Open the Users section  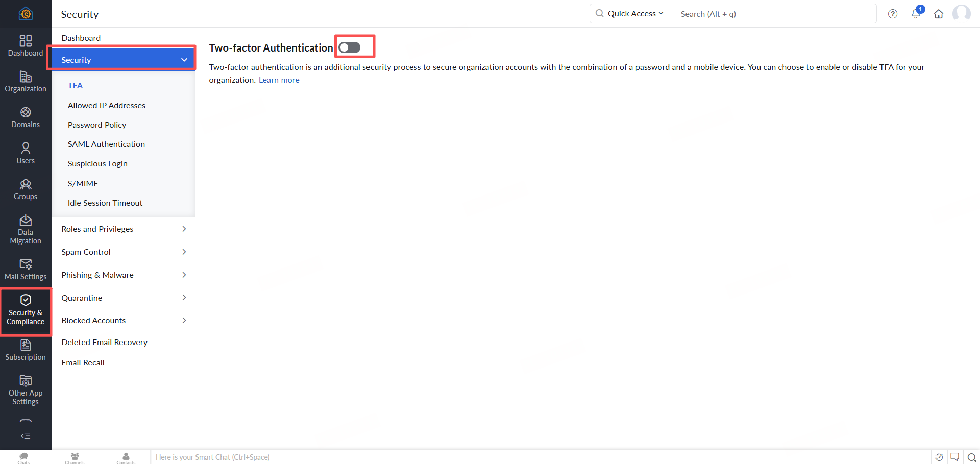coord(26,153)
